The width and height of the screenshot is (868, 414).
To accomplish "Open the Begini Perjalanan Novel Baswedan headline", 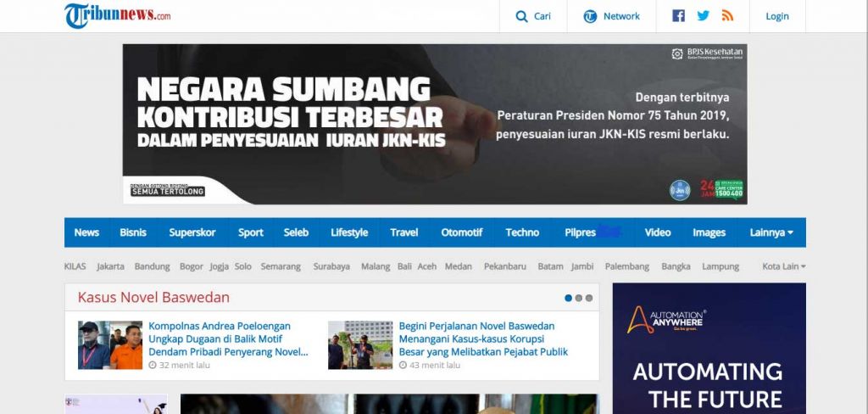I will [x=483, y=339].
